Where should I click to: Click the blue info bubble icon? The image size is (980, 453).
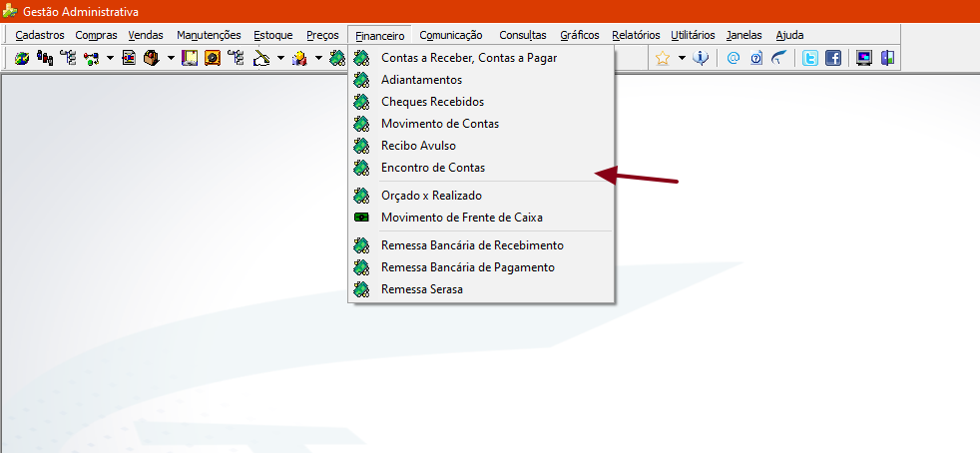[701, 58]
